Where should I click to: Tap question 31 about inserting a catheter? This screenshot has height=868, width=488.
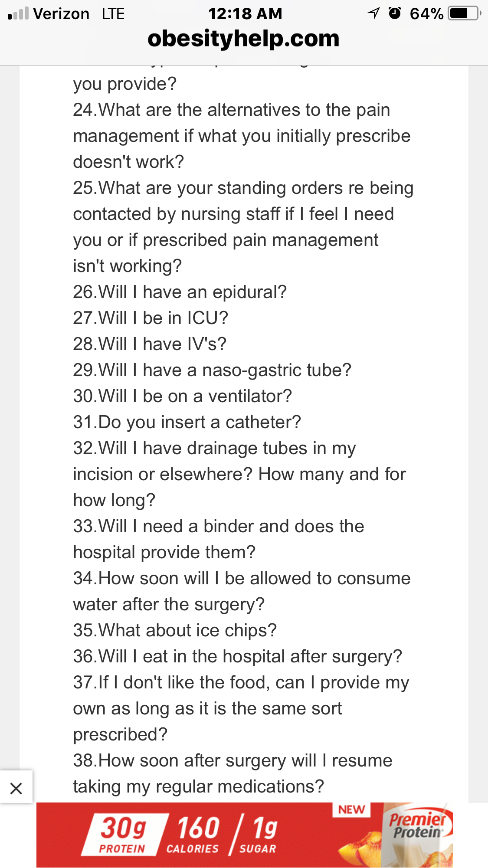(187, 422)
